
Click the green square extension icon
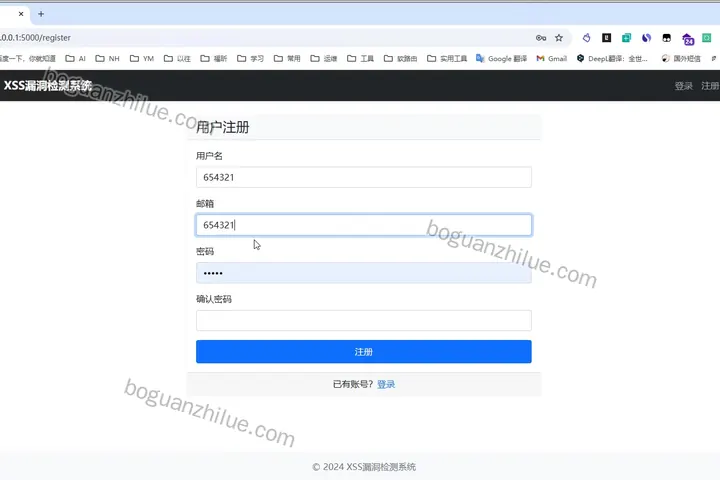point(707,38)
